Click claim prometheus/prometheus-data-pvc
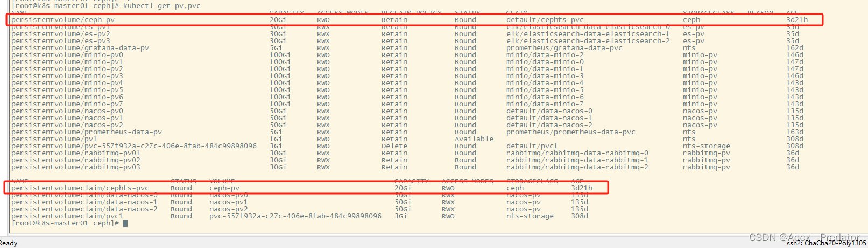This screenshot has height=248, width=868. (x=571, y=132)
